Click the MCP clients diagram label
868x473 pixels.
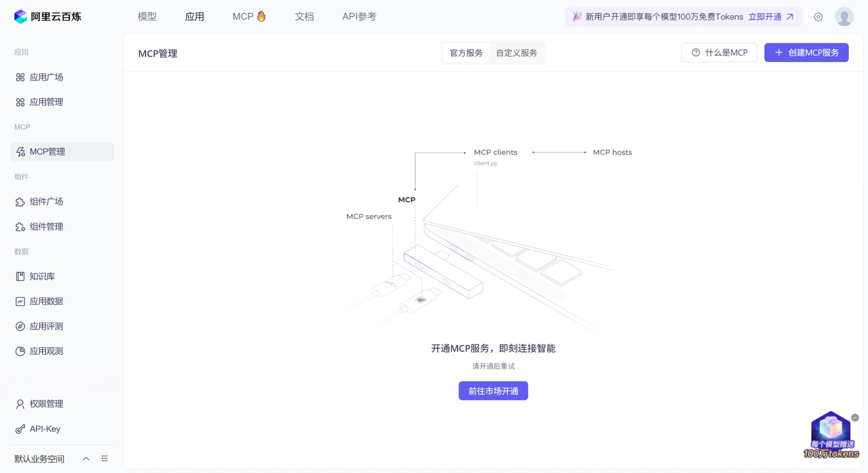pos(495,152)
